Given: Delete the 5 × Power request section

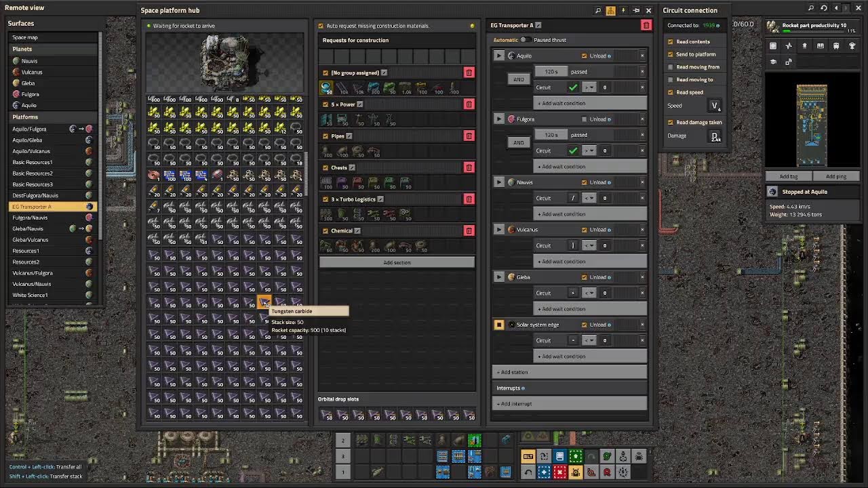Looking at the screenshot, I should [469, 104].
